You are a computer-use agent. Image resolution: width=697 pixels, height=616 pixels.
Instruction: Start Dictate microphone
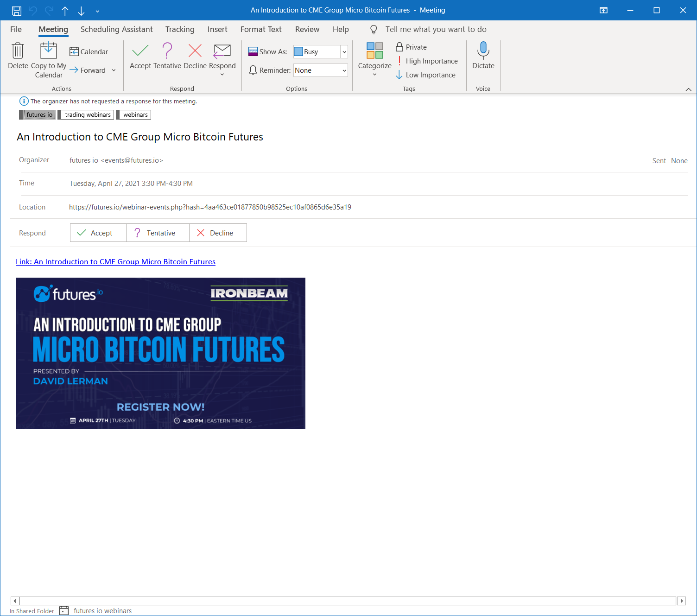point(483,56)
